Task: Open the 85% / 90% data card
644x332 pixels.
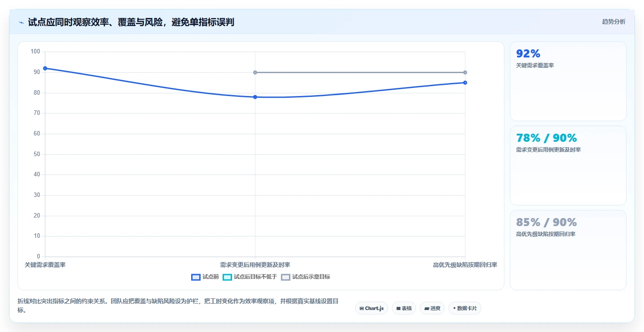Action: click(568, 250)
